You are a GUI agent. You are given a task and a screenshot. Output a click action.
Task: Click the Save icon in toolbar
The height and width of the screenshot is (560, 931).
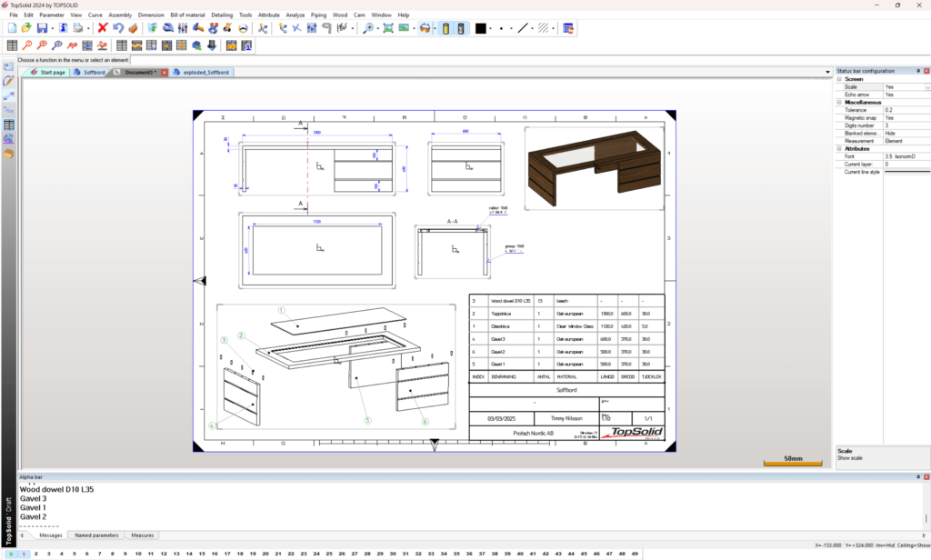(x=42, y=29)
